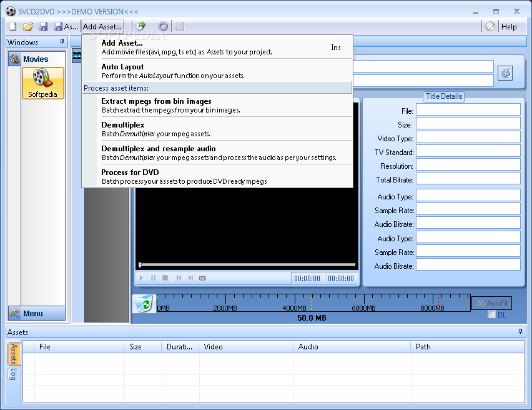Click the Stop button in preview
The height and width of the screenshot is (410, 532).
[x=165, y=278]
